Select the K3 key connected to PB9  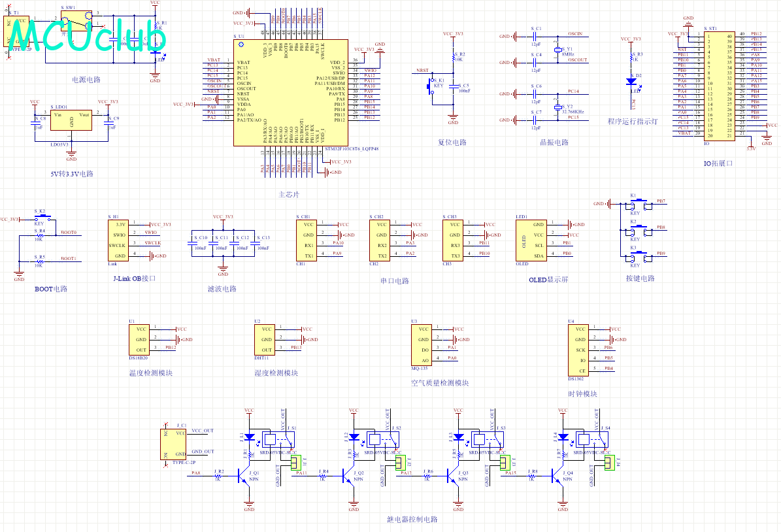pos(640,256)
